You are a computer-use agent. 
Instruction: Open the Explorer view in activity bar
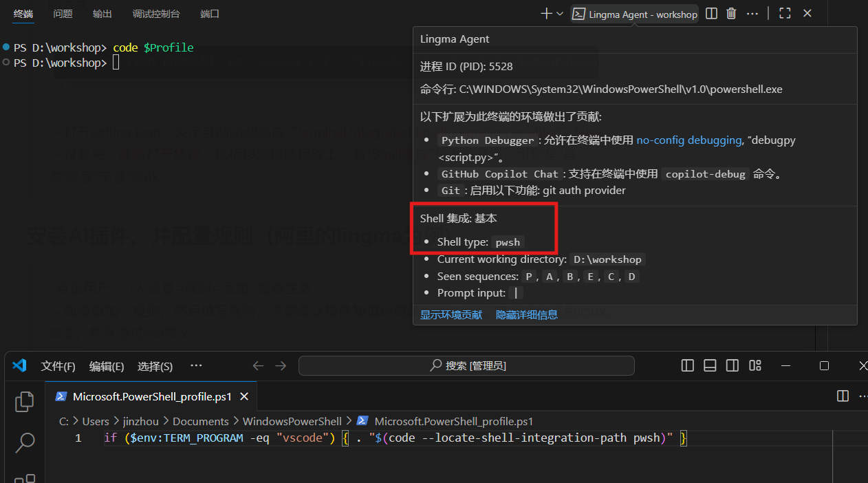24,401
